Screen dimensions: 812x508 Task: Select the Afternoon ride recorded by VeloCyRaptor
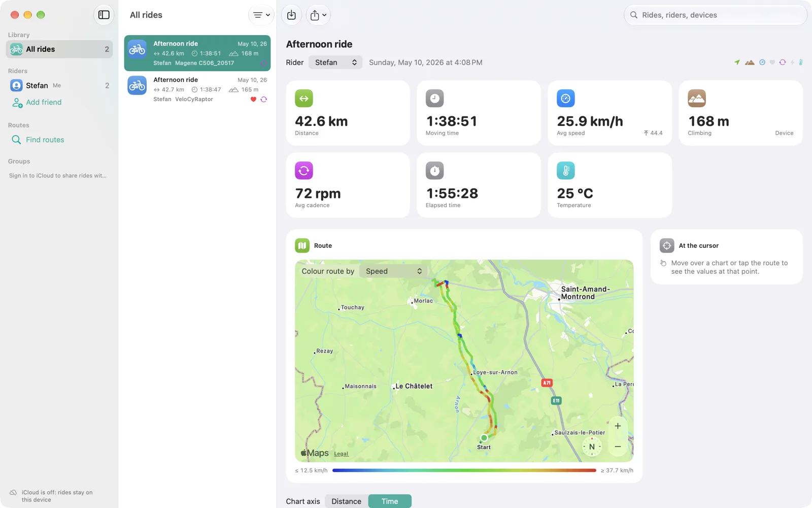pyautogui.click(x=197, y=89)
